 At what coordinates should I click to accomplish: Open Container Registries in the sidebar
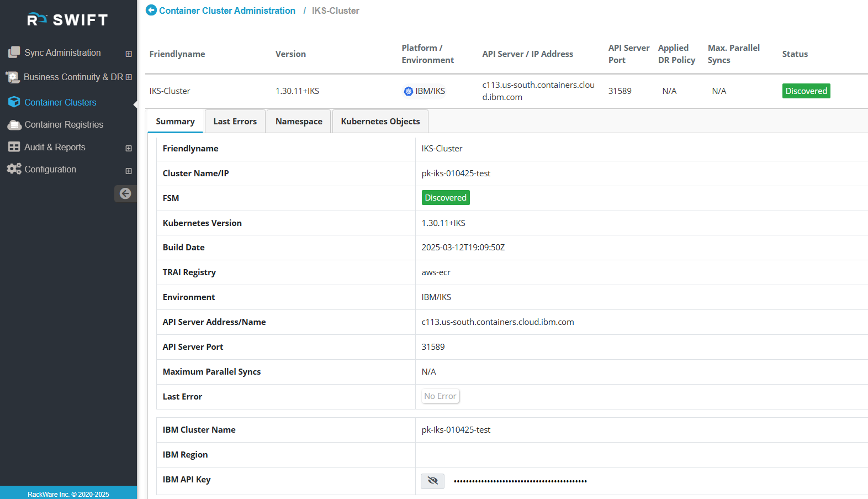click(x=64, y=125)
